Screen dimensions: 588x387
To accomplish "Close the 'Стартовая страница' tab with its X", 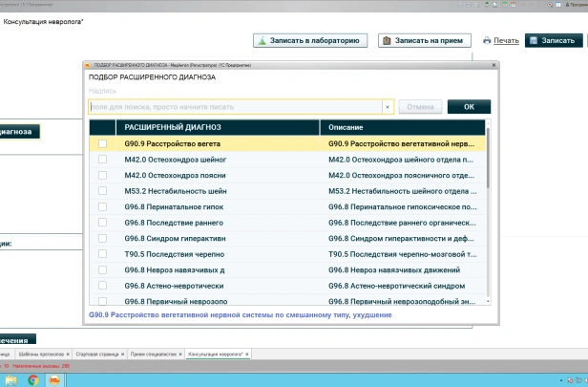I will [x=121, y=355].
